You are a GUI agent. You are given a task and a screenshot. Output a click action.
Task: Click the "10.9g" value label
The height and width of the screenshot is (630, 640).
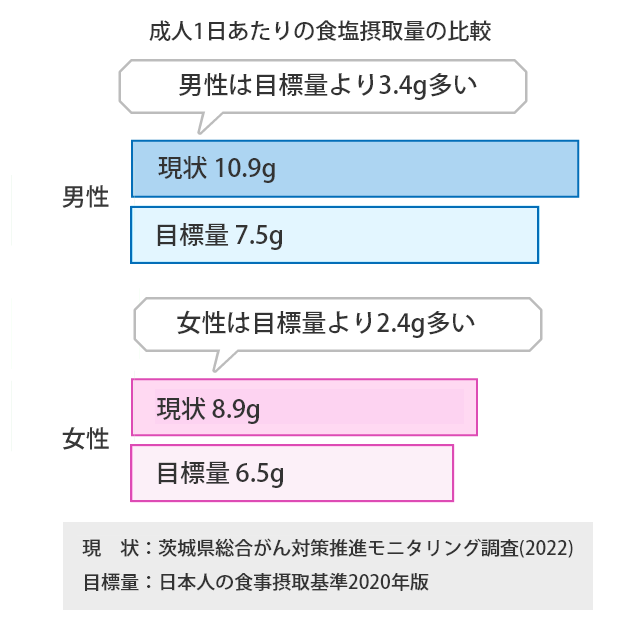[x=245, y=170]
